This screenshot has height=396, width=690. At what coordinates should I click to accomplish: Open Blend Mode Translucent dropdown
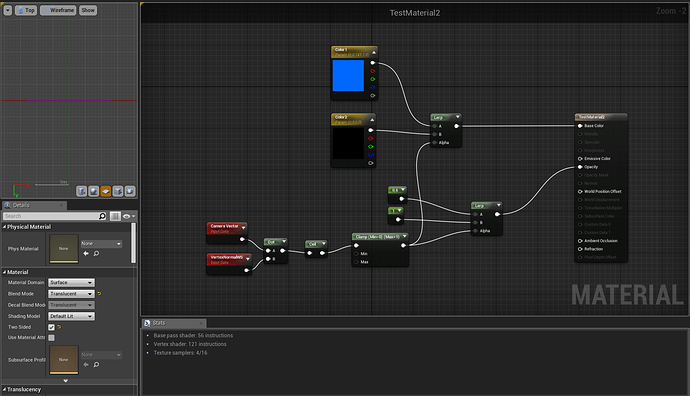click(x=71, y=293)
